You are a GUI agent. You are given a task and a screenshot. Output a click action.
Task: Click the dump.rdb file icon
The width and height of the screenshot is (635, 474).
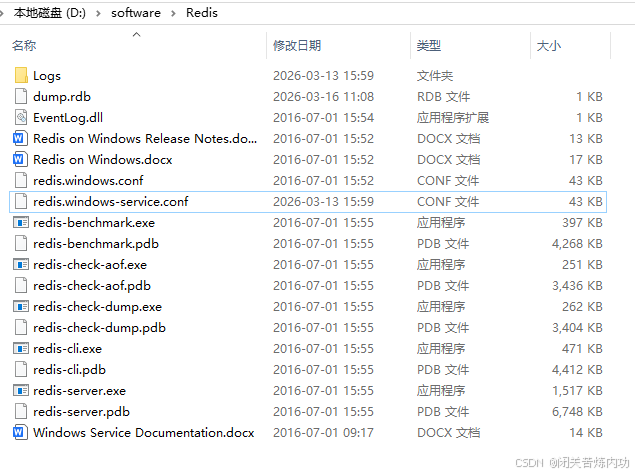tap(21, 96)
